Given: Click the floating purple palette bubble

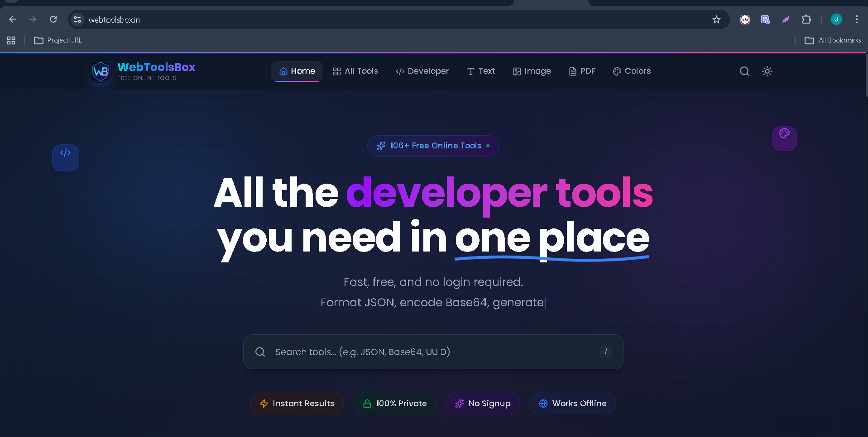Looking at the screenshot, I should tap(784, 138).
